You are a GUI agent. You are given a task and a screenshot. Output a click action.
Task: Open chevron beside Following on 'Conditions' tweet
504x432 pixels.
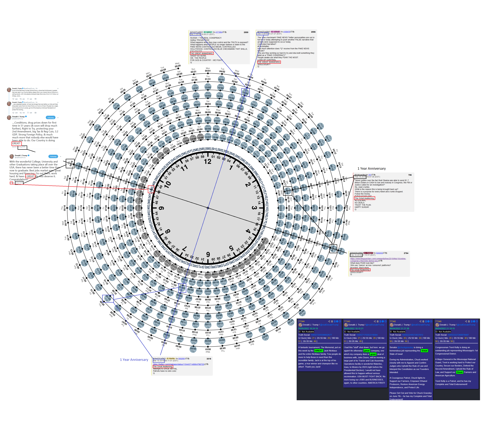pos(58,118)
